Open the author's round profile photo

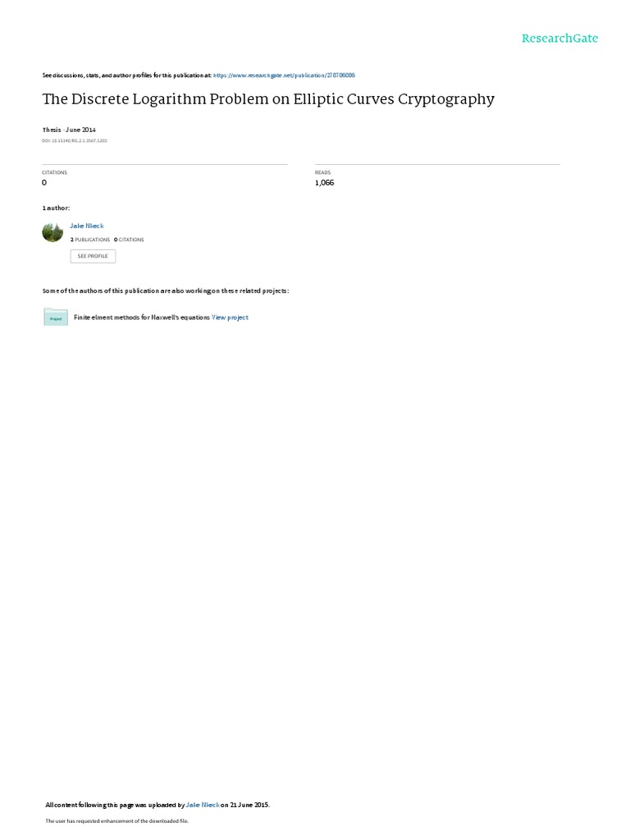coord(52,232)
